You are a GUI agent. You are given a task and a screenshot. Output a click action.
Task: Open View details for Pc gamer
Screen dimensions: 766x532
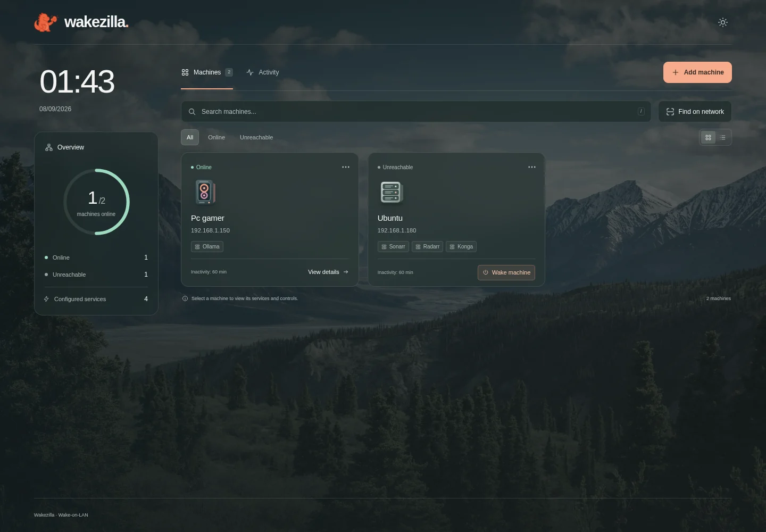[x=328, y=272]
